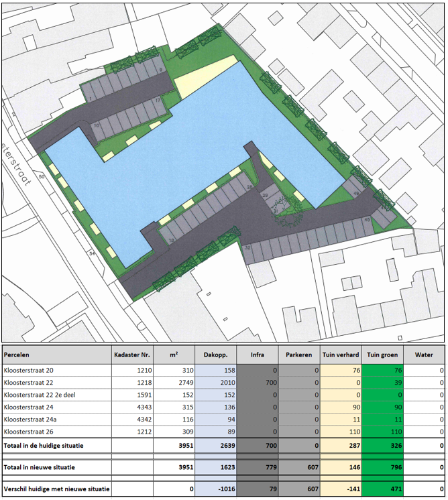448x500 pixels.
Task: Select new situation Infra total 779
Action: [271, 467]
